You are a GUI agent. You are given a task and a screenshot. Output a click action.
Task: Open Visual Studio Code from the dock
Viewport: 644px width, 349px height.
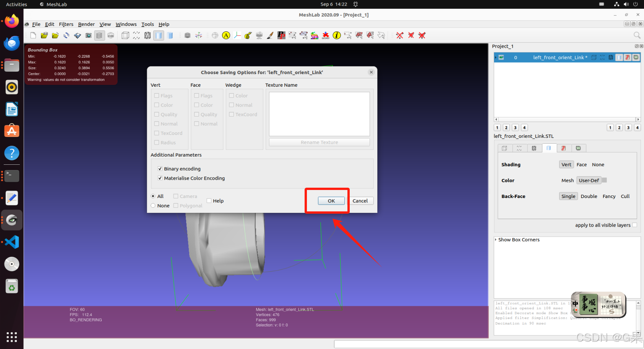point(12,242)
